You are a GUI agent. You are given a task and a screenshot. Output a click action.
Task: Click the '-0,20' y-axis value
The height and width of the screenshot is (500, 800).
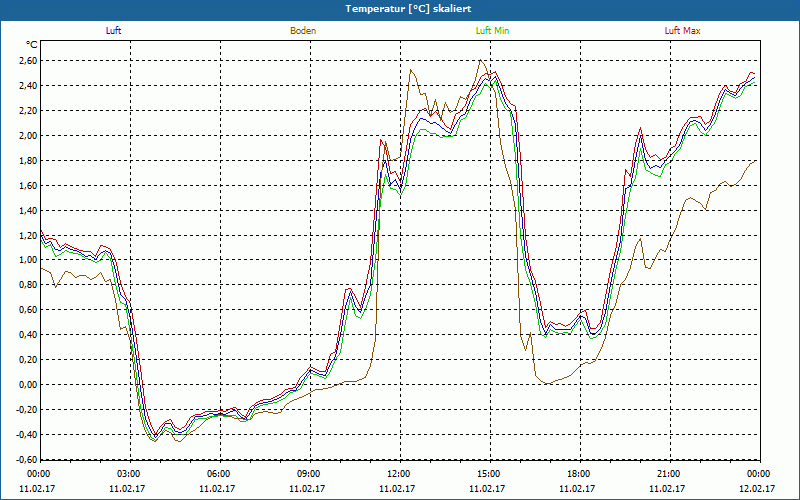pos(28,410)
